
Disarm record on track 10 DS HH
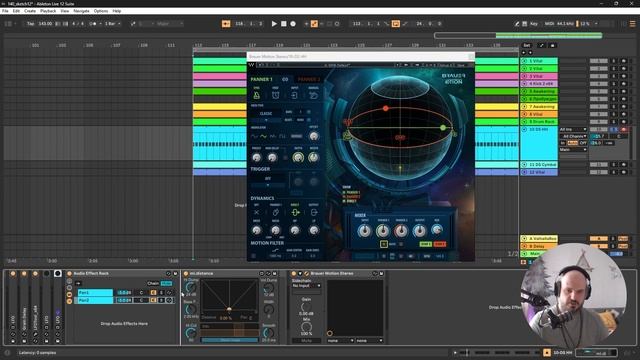pyautogui.click(x=624, y=129)
